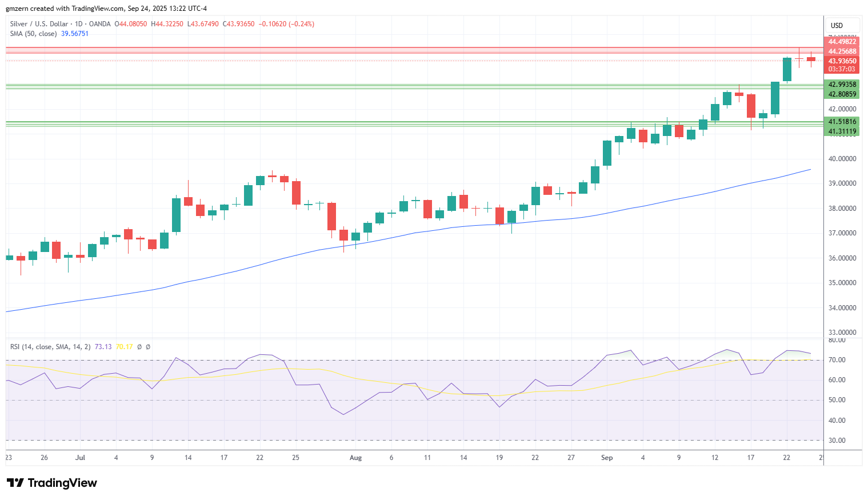Select the 44.25688 price label
868x500 pixels.
pyautogui.click(x=842, y=51)
